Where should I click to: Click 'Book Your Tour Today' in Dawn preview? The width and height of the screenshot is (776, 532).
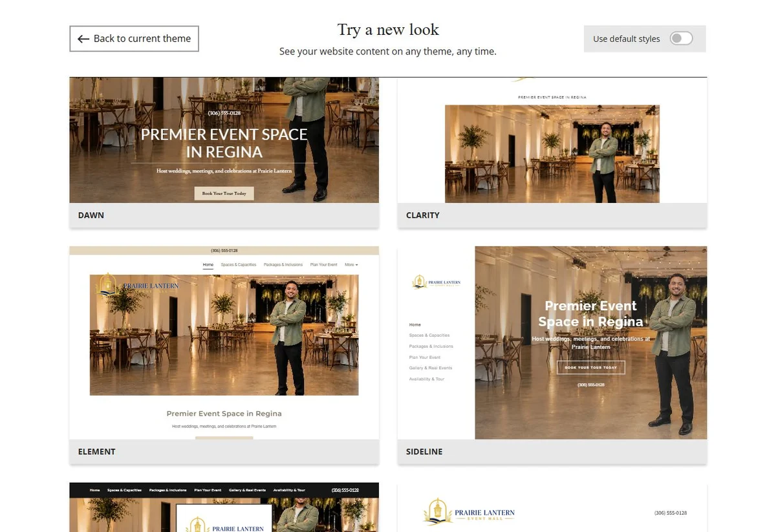pos(224,193)
